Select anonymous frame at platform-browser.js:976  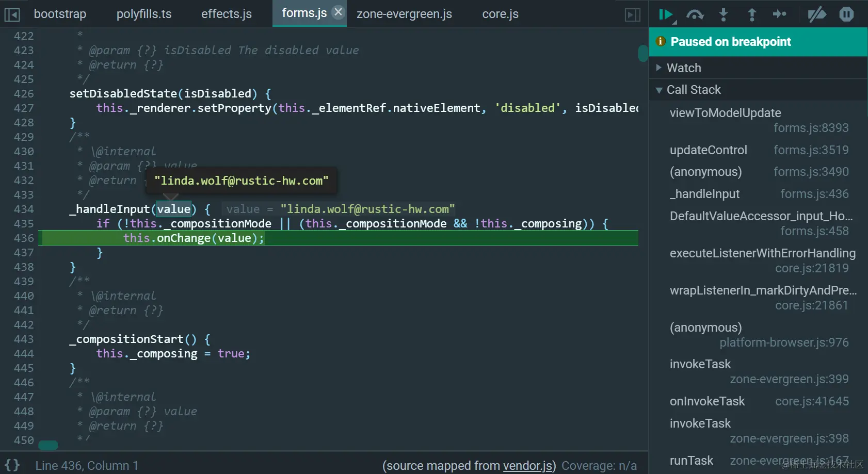pyautogui.click(x=758, y=335)
